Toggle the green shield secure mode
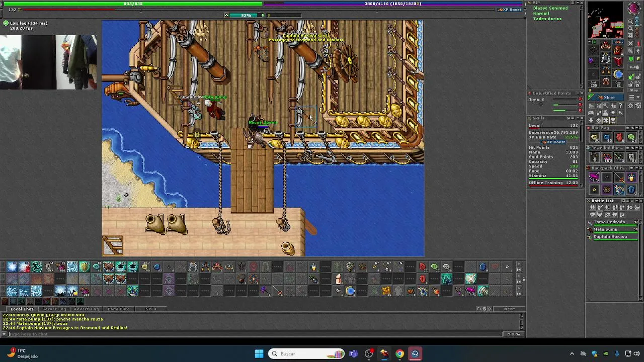The image size is (644, 362). coord(630,59)
